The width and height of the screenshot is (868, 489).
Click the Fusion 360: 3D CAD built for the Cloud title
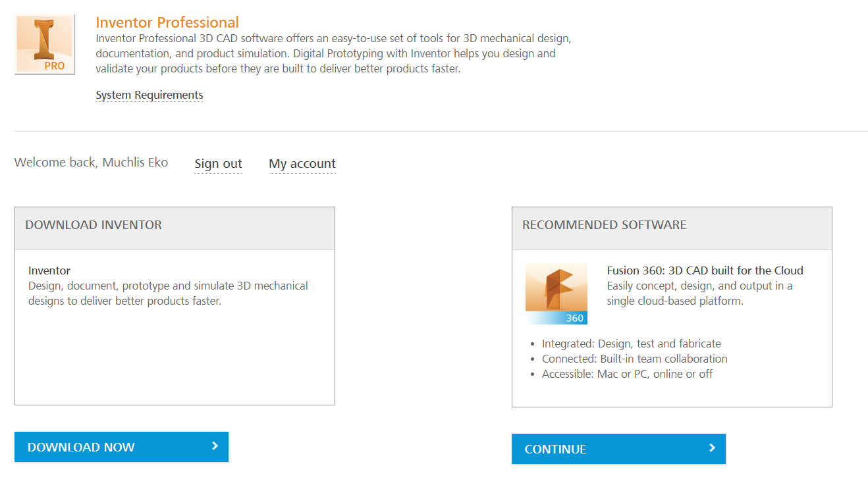(x=705, y=270)
